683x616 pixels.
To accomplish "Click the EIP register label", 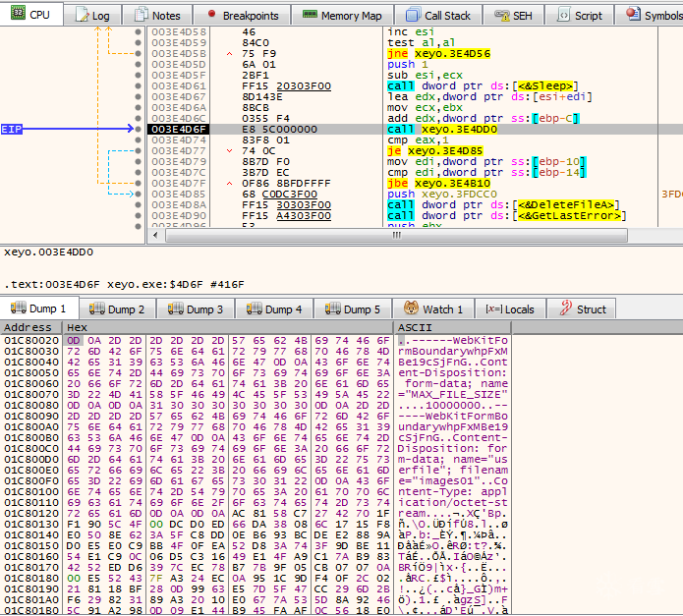I will point(12,130).
